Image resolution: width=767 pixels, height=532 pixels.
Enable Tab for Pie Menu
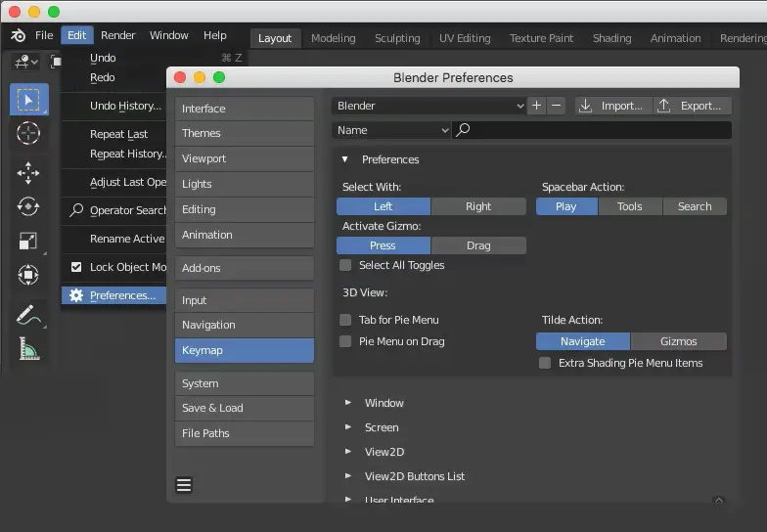pos(345,320)
